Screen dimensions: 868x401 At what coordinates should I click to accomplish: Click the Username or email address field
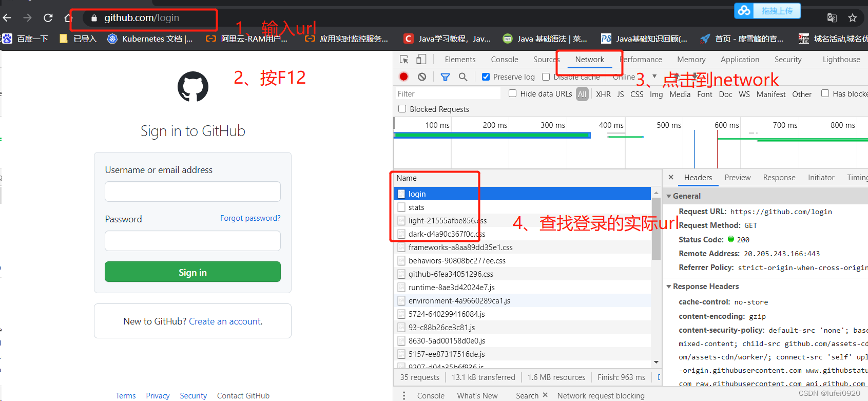(x=192, y=192)
